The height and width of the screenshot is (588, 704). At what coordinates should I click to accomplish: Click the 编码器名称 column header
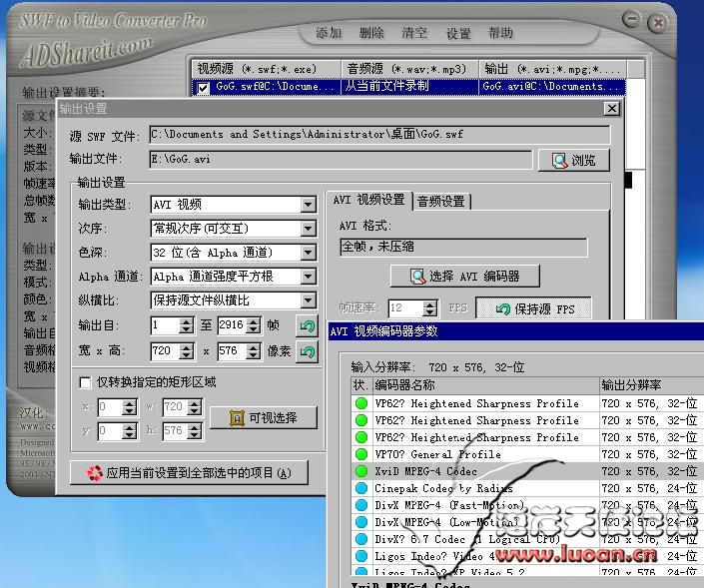tap(485, 385)
